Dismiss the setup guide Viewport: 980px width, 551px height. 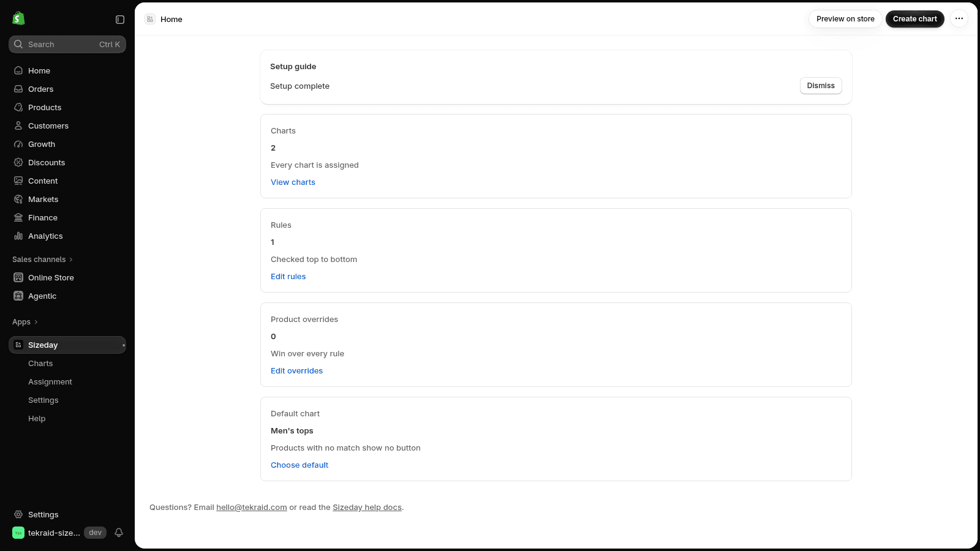coord(821,86)
